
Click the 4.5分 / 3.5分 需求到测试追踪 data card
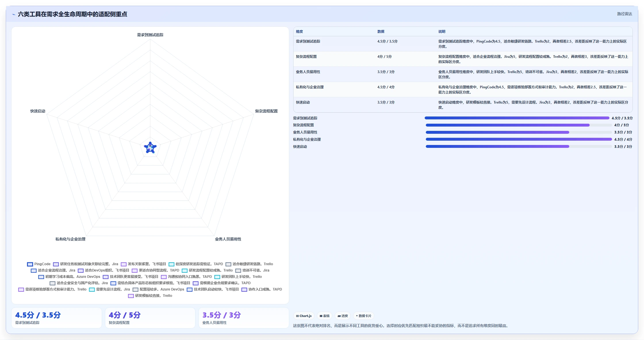[x=57, y=318]
